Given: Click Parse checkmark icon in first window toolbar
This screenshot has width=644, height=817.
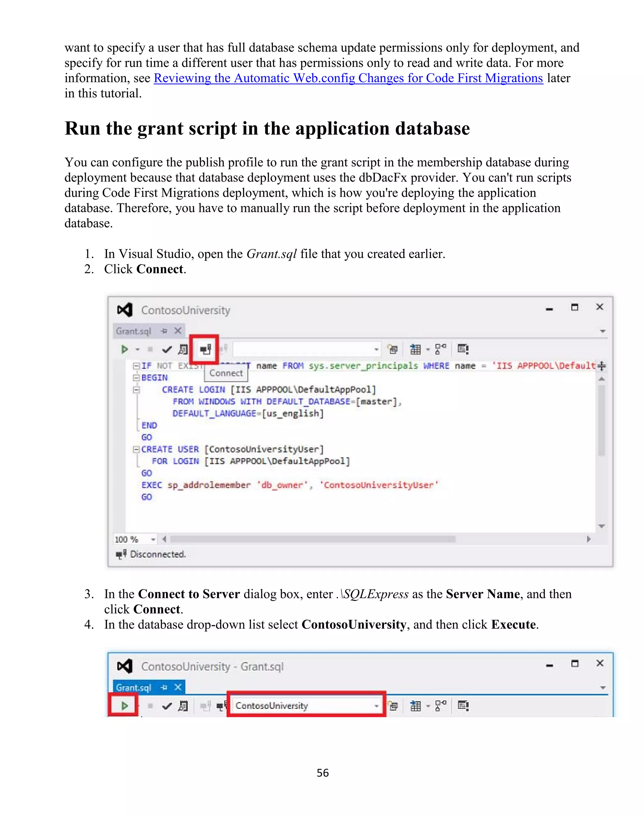Looking at the screenshot, I should (x=167, y=350).
